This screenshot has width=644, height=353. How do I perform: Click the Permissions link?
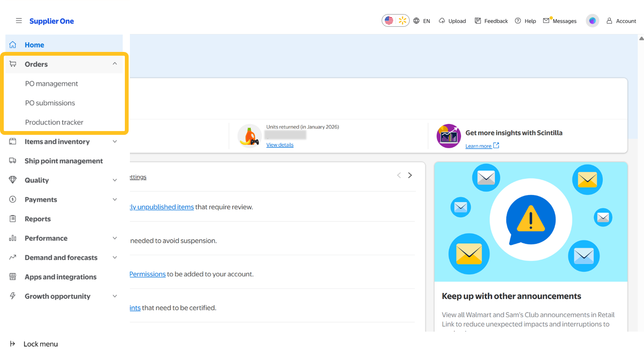[147, 274]
